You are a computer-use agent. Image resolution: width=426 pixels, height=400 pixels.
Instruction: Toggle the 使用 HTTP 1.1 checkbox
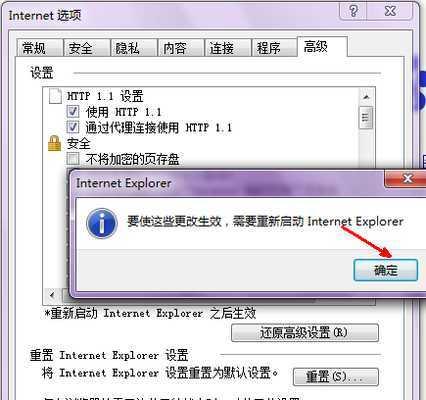tap(73, 112)
